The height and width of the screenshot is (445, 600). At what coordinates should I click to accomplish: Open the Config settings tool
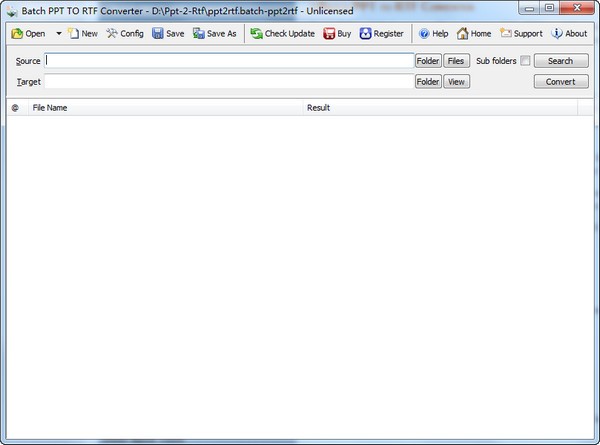click(125, 33)
